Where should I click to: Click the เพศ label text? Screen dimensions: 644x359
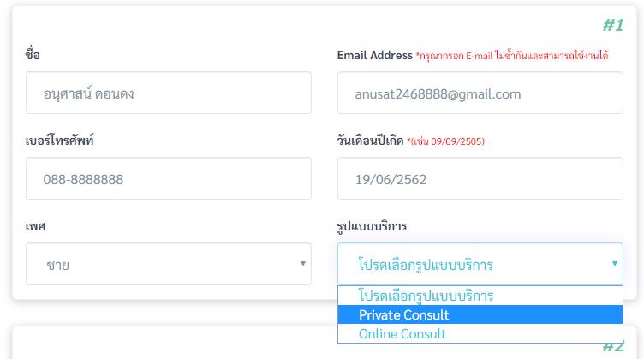[35, 226]
